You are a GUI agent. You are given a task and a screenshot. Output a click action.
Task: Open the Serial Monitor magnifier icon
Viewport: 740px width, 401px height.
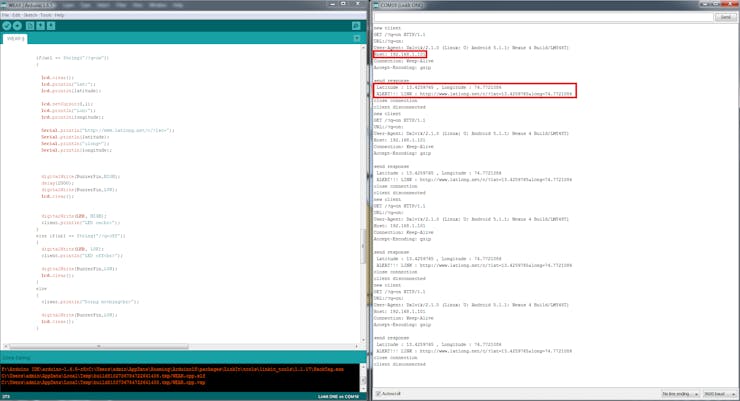[x=356, y=26]
